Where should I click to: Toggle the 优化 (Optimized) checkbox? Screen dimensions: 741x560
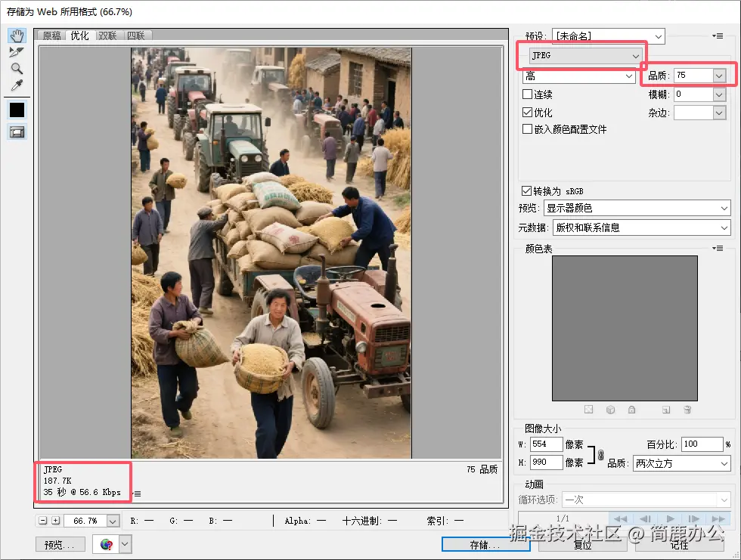coord(528,113)
